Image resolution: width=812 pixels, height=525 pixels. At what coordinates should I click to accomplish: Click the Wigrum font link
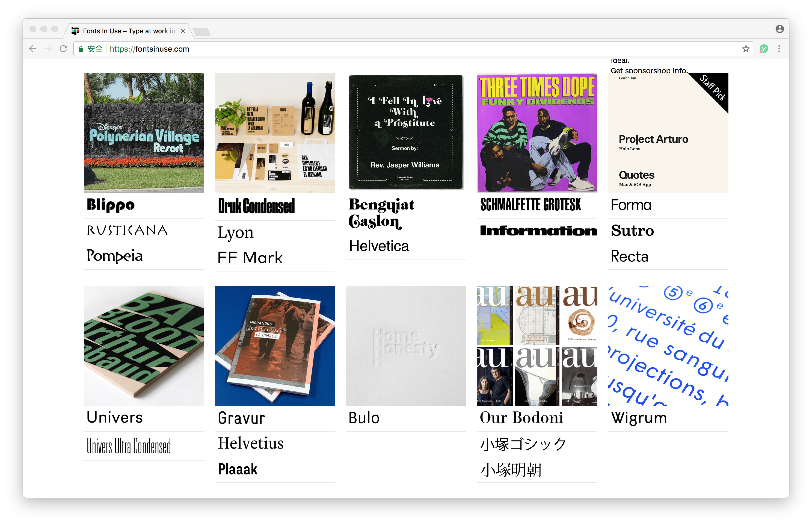pos(639,418)
